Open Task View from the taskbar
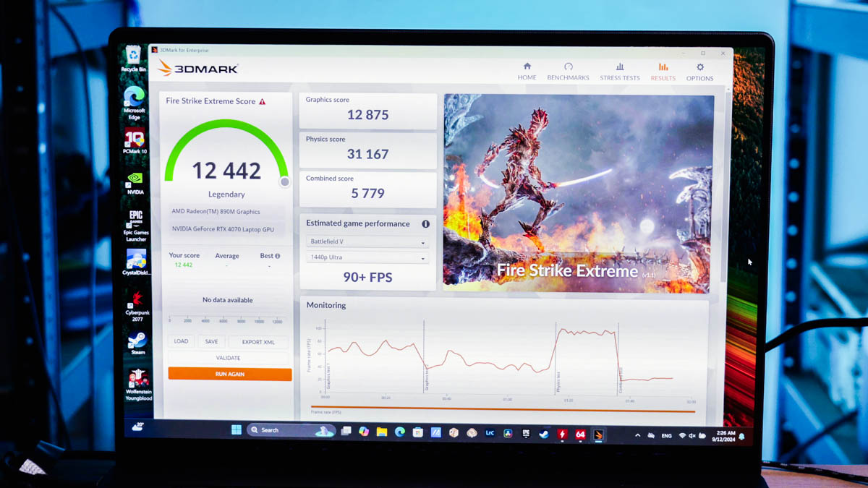The image size is (868, 488). point(346,431)
